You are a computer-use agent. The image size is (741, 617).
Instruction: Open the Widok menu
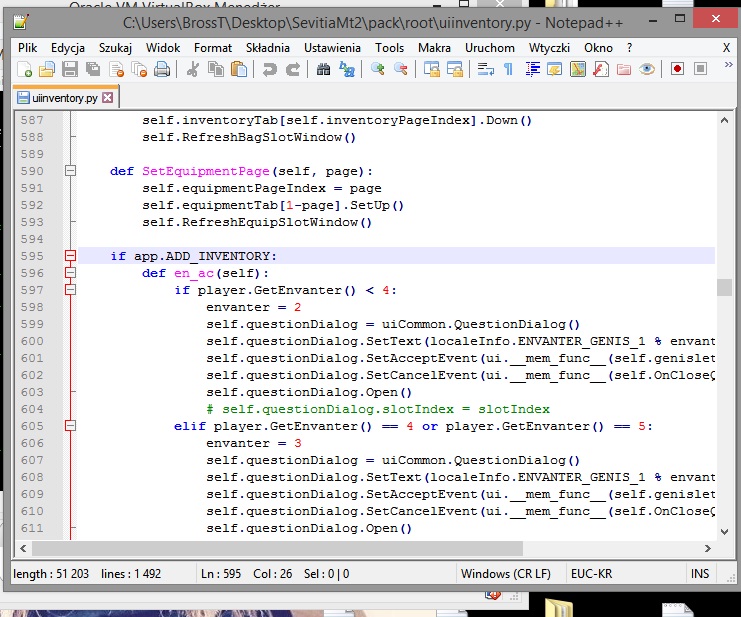(163, 48)
